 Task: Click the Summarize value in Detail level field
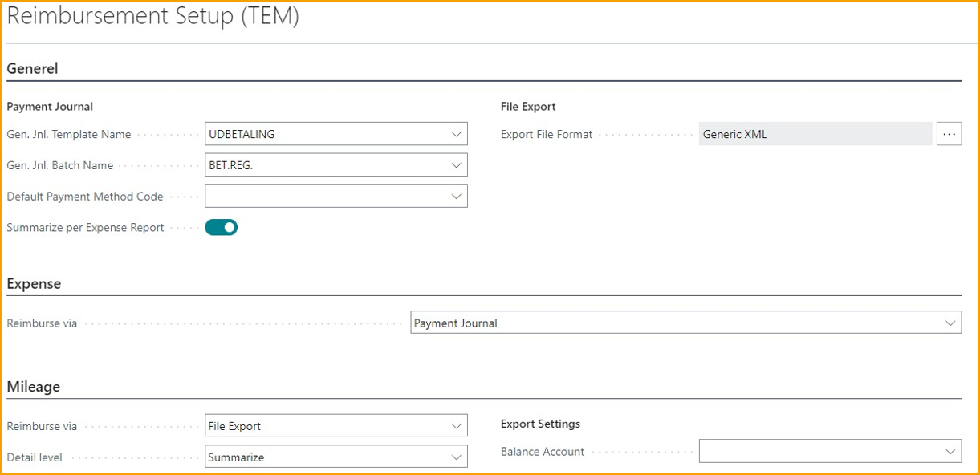coord(236,457)
